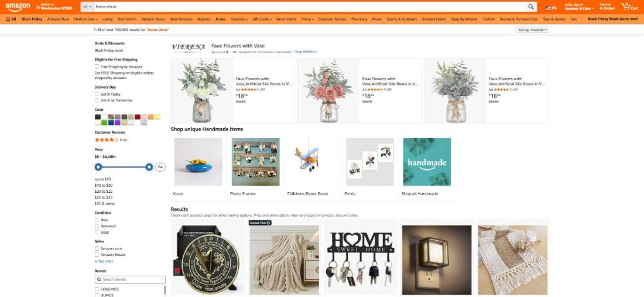Open the All departments search dropdown
This screenshot has width=644, height=297.
pos(87,7)
